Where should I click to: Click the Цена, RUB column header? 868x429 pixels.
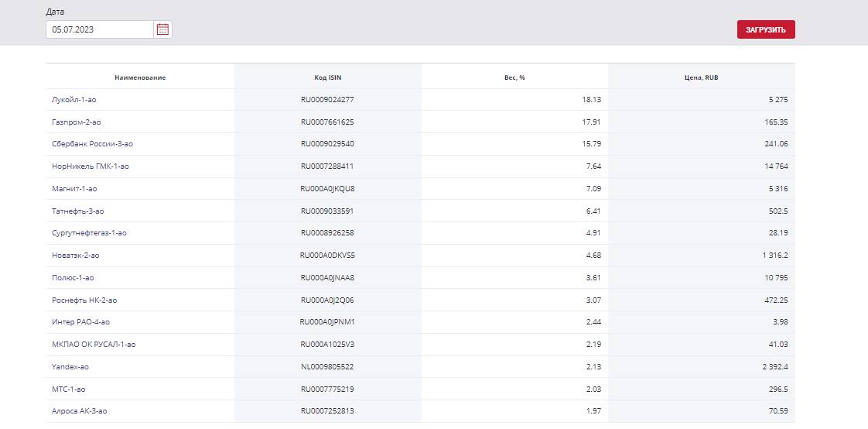click(x=702, y=77)
